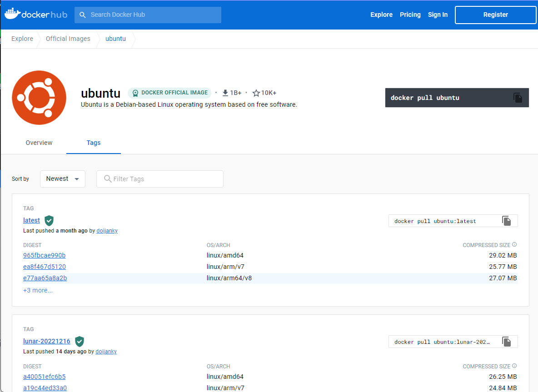Expand +3 more digests
This screenshot has width=538, height=392.
click(38, 290)
